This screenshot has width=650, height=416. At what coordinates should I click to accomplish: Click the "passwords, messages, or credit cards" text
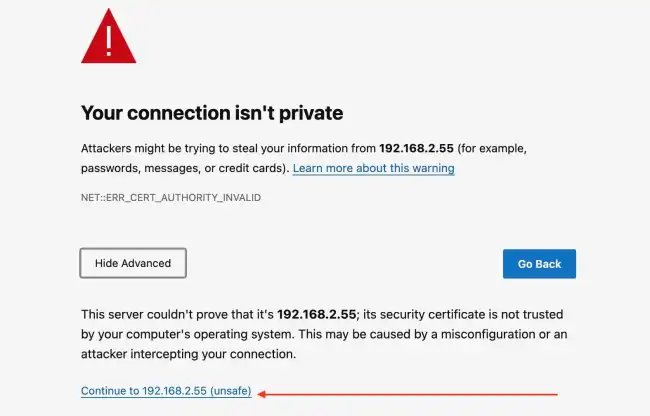(183, 168)
